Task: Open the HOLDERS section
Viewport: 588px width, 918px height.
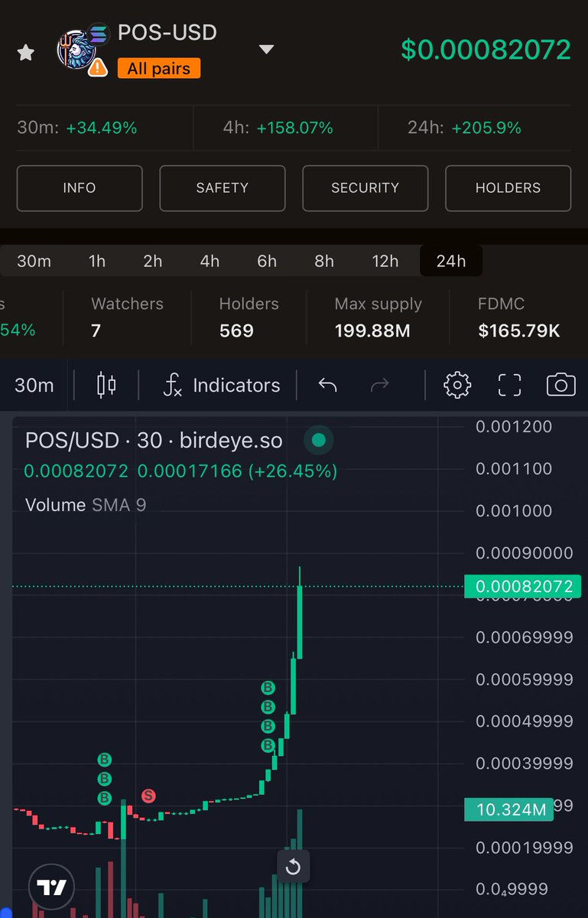Action: (x=508, y=187)
